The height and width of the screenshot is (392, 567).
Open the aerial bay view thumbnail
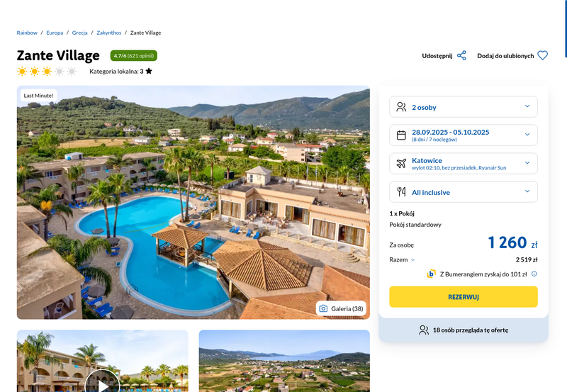(x=284, y=361)
